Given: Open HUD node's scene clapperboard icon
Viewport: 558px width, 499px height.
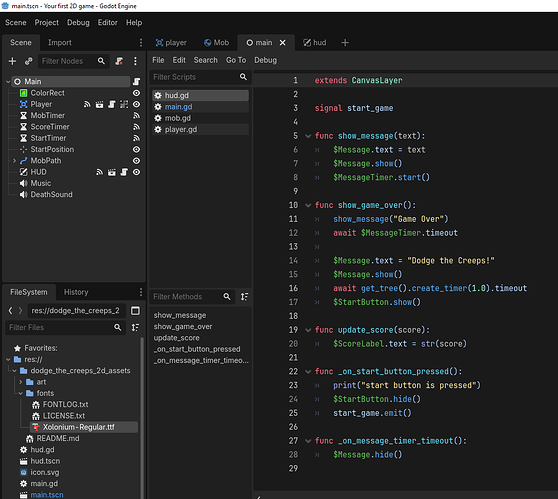Looking at the screenshot, I should (x=112, y=172).
